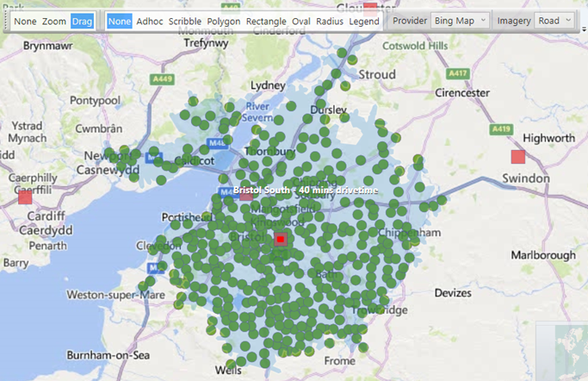Click the Cirencester place label

[x=462, y=93]
